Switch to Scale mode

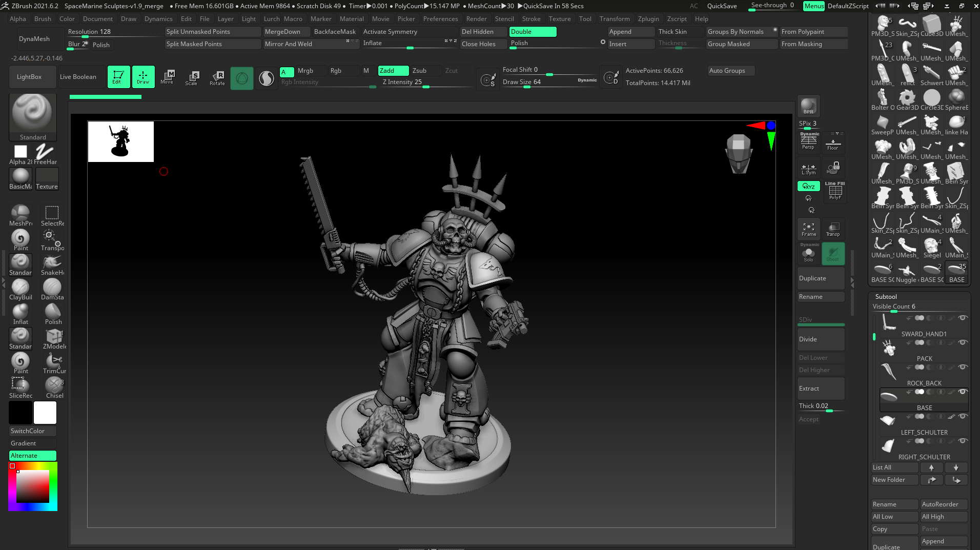(192, 78)
